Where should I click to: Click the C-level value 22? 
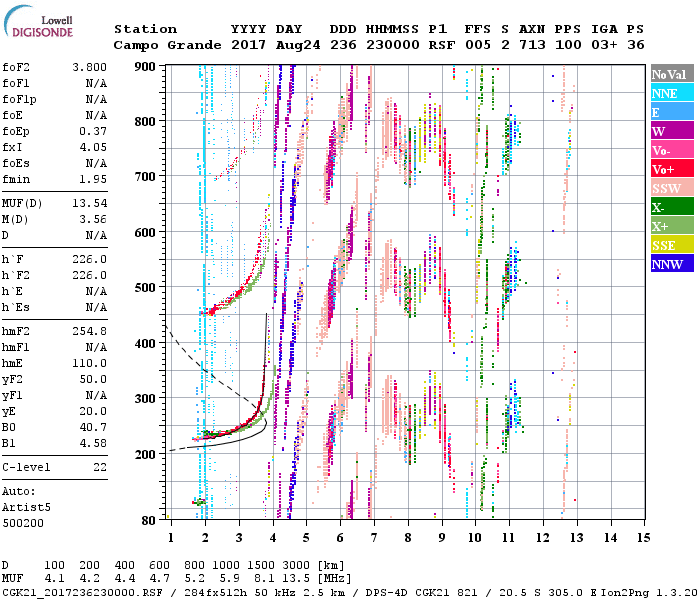pos(100,466)
